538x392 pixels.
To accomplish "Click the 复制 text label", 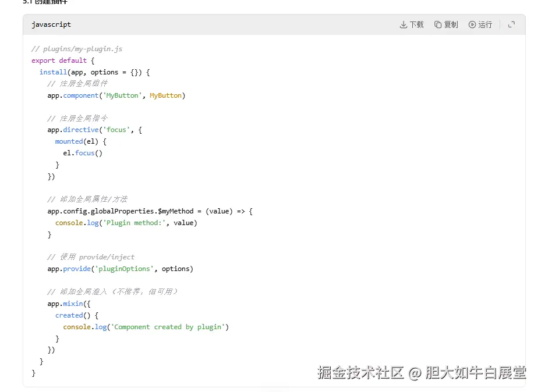I will click(451, 24).
